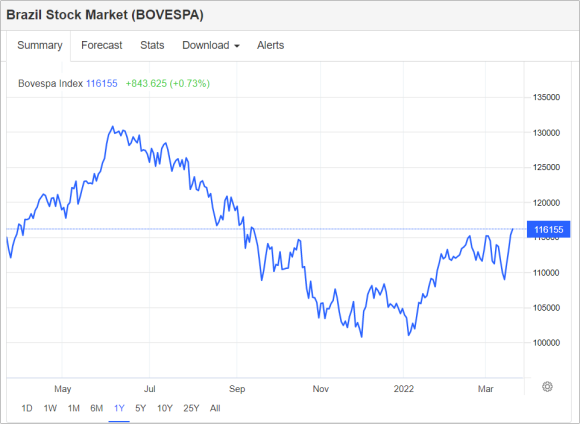Click the Sep x-axis label
This screenshot has width=580, height=424.
[x=237, y=389]
